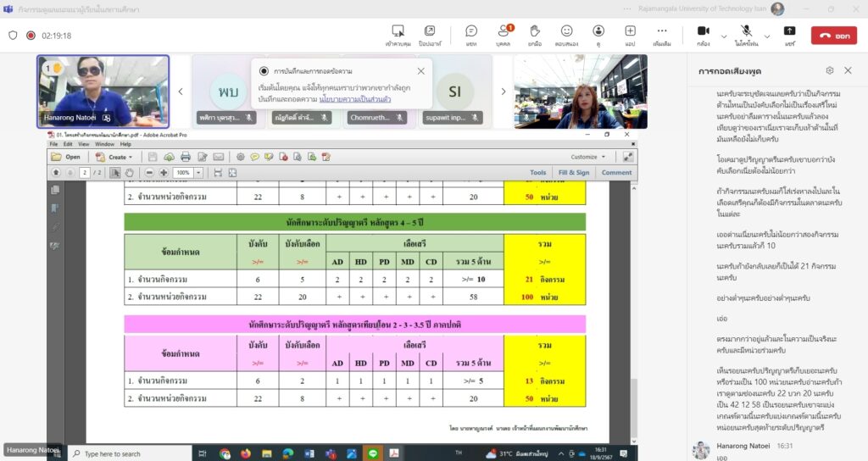Raise hand with the ยกมือ button
Screen dimensions: 868x461
click(535, 35)
